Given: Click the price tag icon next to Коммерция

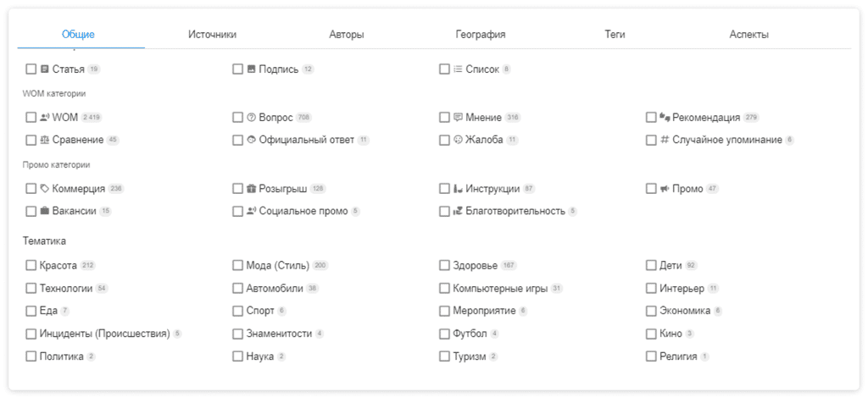Looking at the screenshot, I should 45,189.
